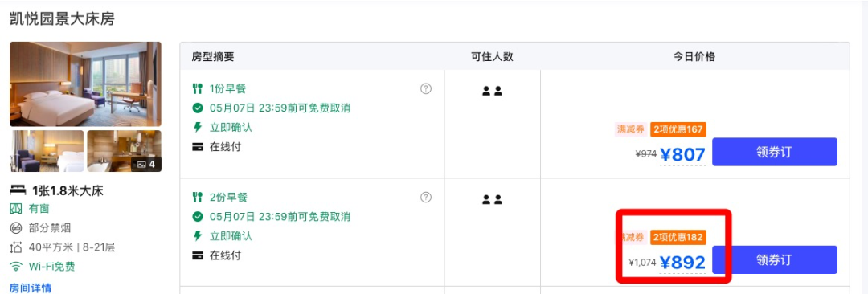The width and height of the screenshot is (868, 294).
Task: Click the ¥807 price
Action: (x=682, y=154)
